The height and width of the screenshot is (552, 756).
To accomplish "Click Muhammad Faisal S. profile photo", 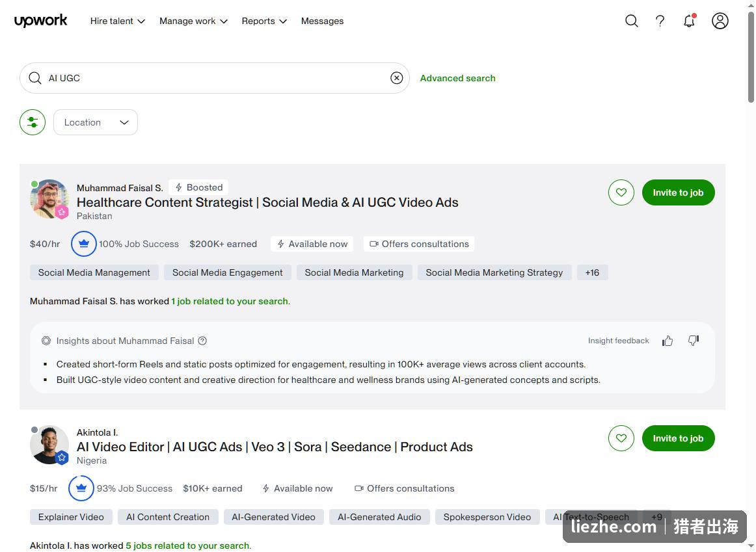I will click(49, 199).
